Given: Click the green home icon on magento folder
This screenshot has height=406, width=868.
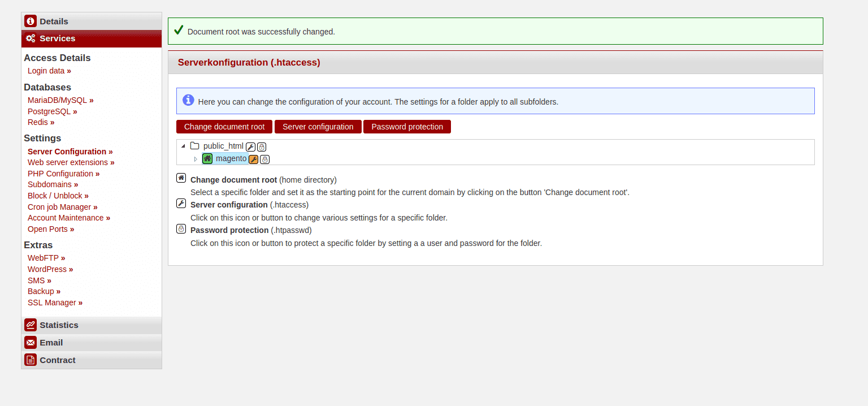Looking at the screenshot, I should coord(207,159).
